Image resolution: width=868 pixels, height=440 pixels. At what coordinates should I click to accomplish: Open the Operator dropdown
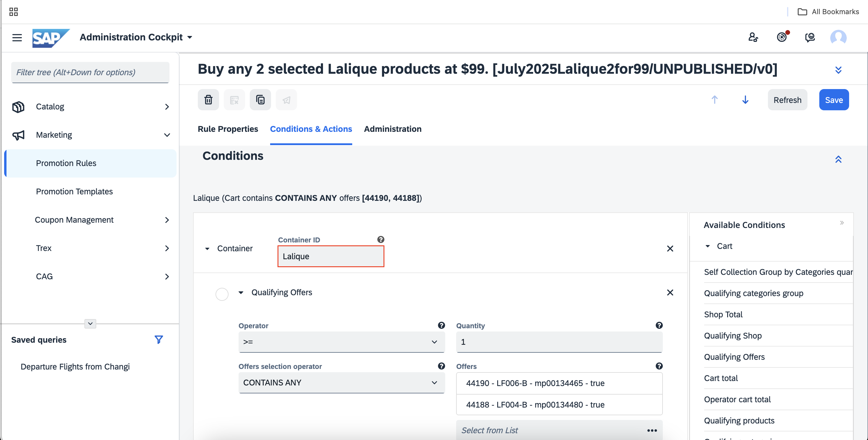(x=341, y=342)
